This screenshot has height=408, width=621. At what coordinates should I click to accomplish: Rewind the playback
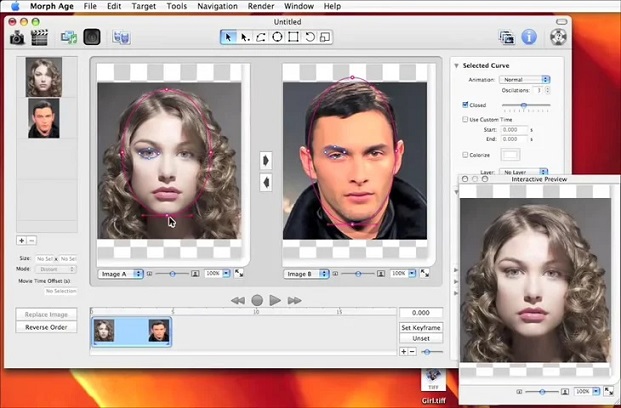238,301
